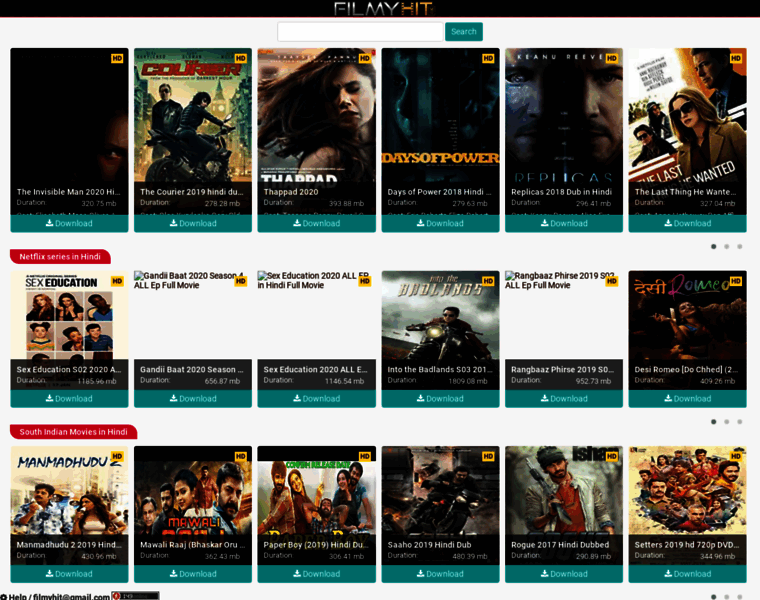760x600 pixels.
Task: Select first carousel dot of top movie row
Action: 713,246
